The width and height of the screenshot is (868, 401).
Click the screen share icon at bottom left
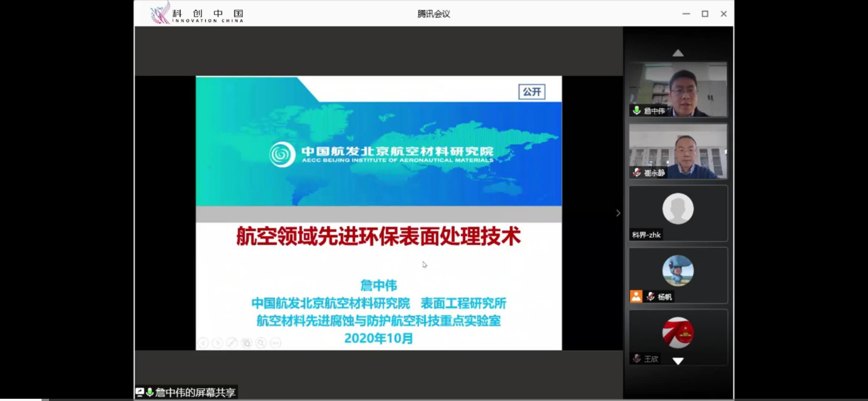pos(140,392)
